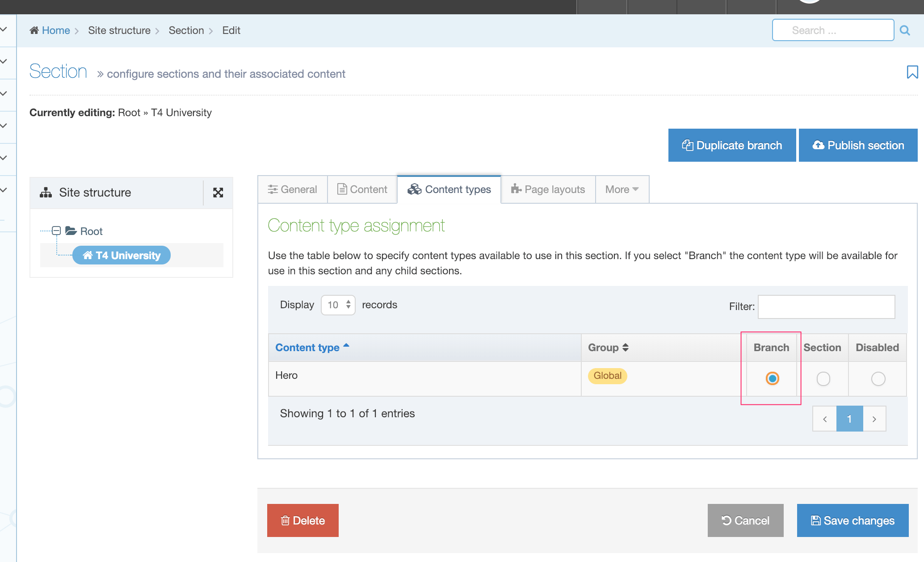Click the expand site structure icon

pyautogui.click(x=218, y=193)
